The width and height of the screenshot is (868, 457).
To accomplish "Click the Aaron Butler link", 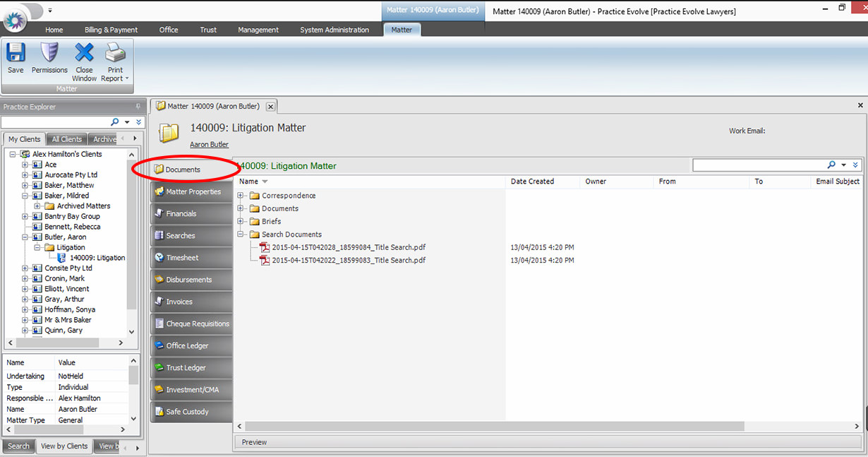I will (x=209, y=143).
